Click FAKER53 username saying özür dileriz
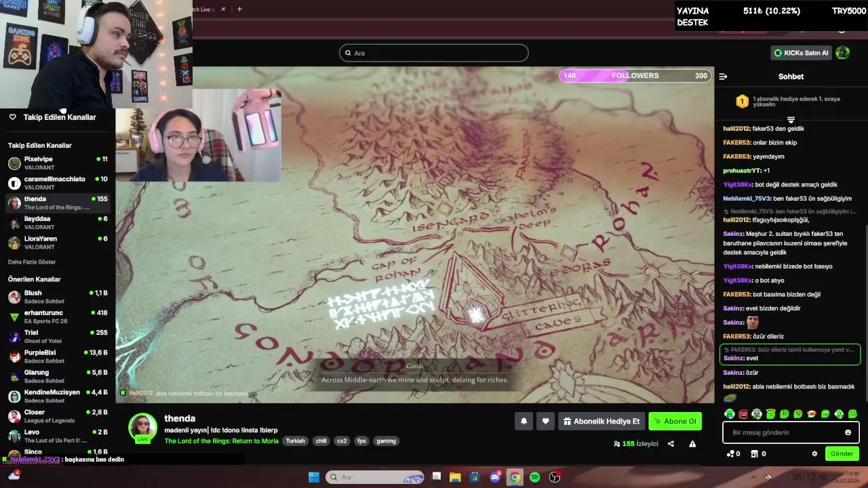This screenshot has height=488, width=868. point(736,336)
